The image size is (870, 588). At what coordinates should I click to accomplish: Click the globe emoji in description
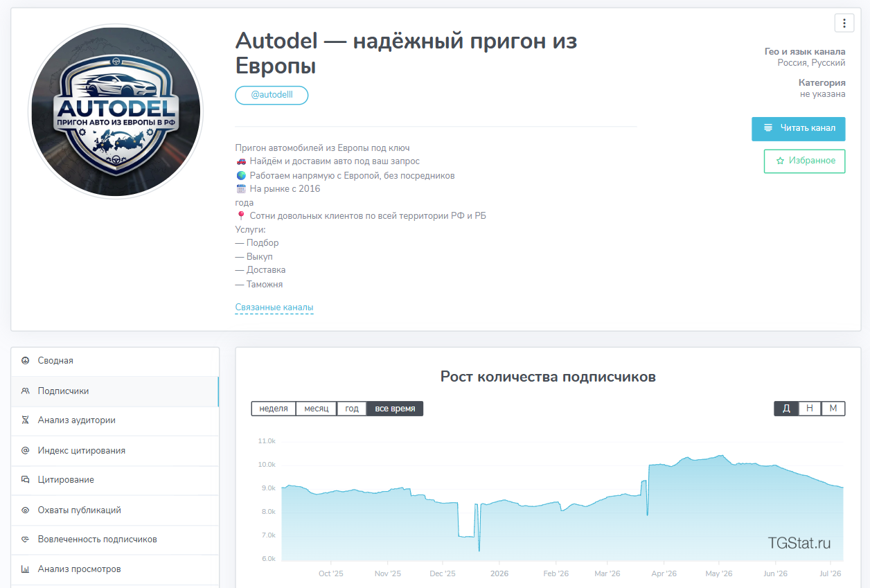[241, 175]
